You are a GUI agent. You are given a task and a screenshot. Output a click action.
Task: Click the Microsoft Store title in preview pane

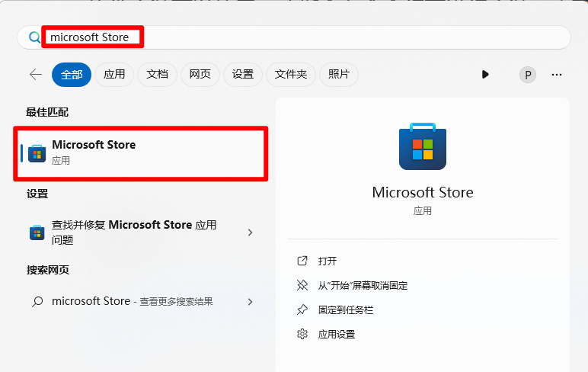click(423, 192)
